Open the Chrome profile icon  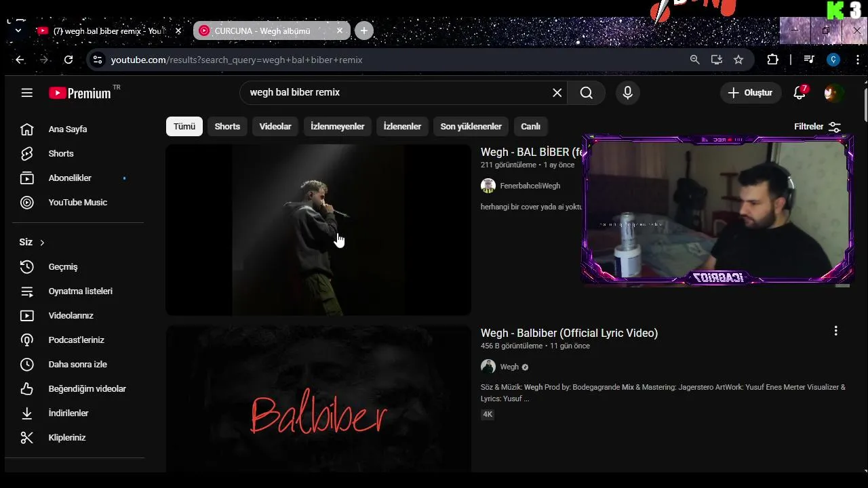[833, 60]
